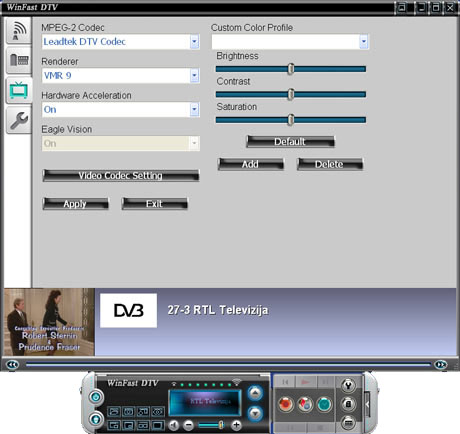The image size is (460, 434).
Task: Click the fourth icon in upper display-mode row
Action: pos(158,412)
